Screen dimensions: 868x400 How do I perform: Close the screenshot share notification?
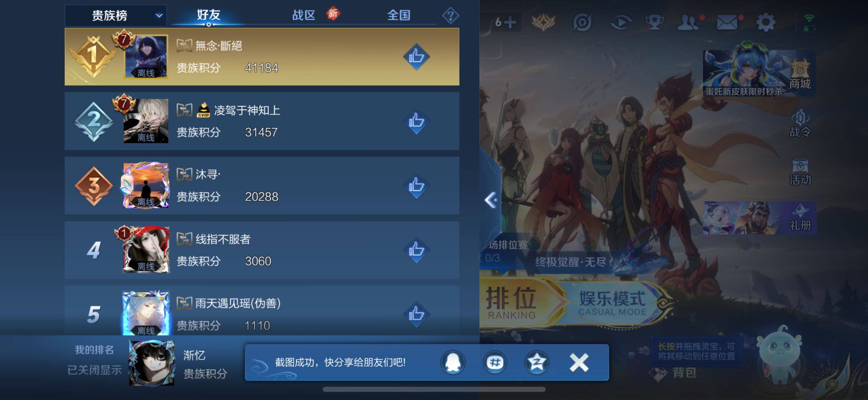click(579, 362)
